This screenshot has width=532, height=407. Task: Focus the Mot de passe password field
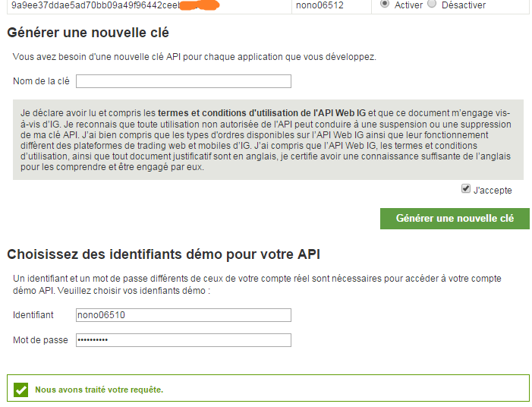[x=184, y=340]
